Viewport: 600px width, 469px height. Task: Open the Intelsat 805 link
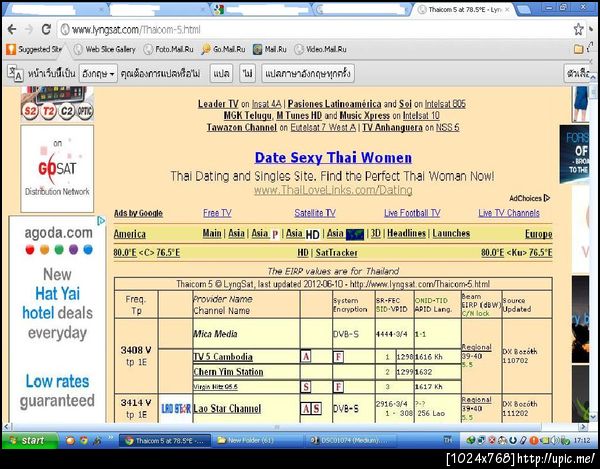[445, 104]
